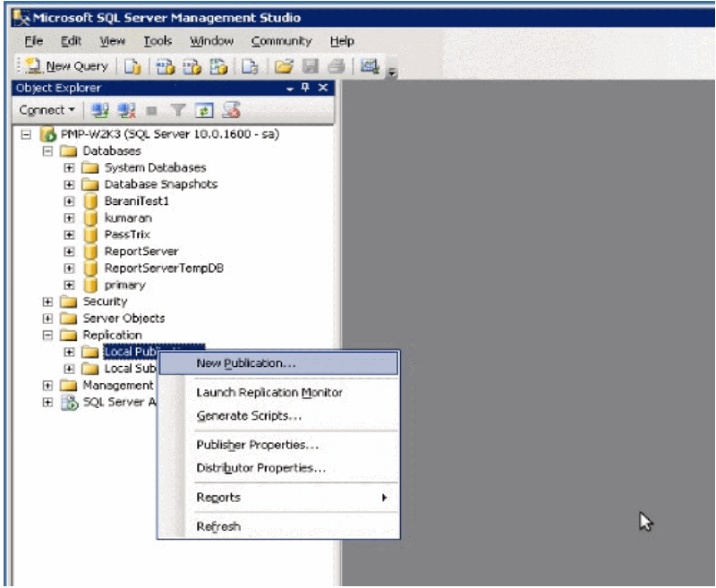Screen dimensions: 716x588
Task: Select the Server Objects tree row
Action: click(113, 319)
